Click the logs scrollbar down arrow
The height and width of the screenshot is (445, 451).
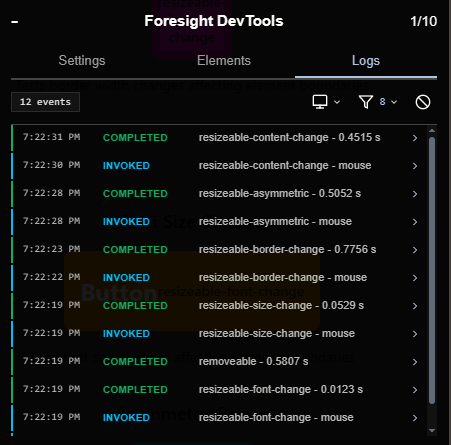(432, 431)
